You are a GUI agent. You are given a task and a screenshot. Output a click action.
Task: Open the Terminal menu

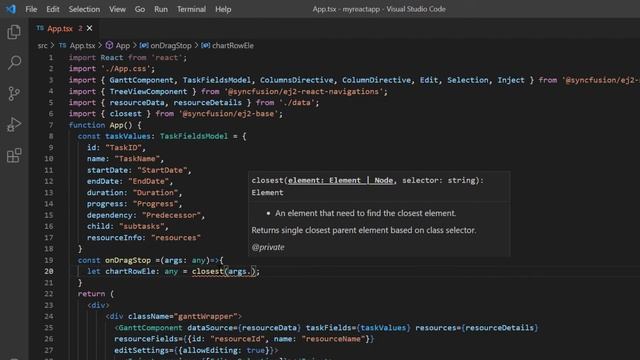[191, 9]
